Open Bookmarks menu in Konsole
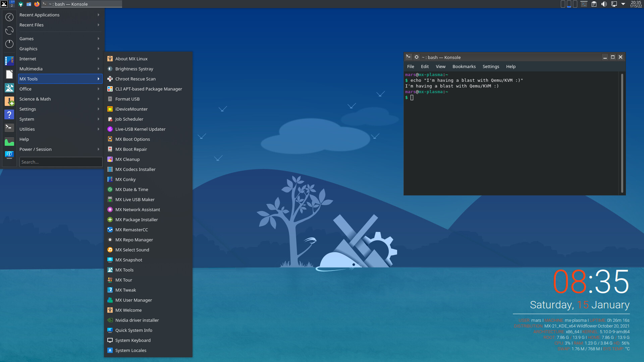 coord(464,66)
